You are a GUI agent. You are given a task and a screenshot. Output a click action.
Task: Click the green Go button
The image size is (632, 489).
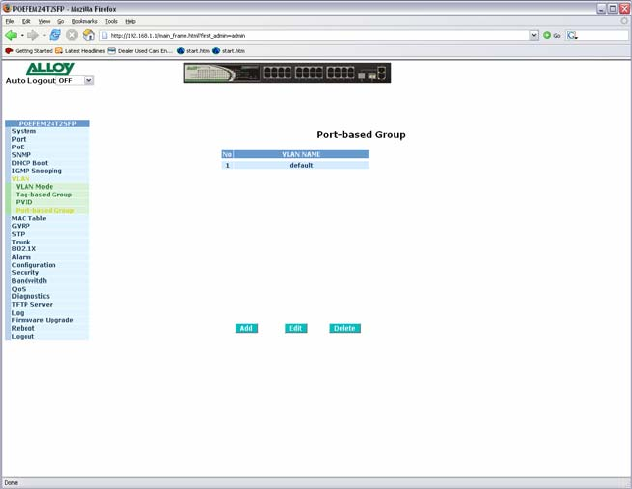[x=551, y=35]
